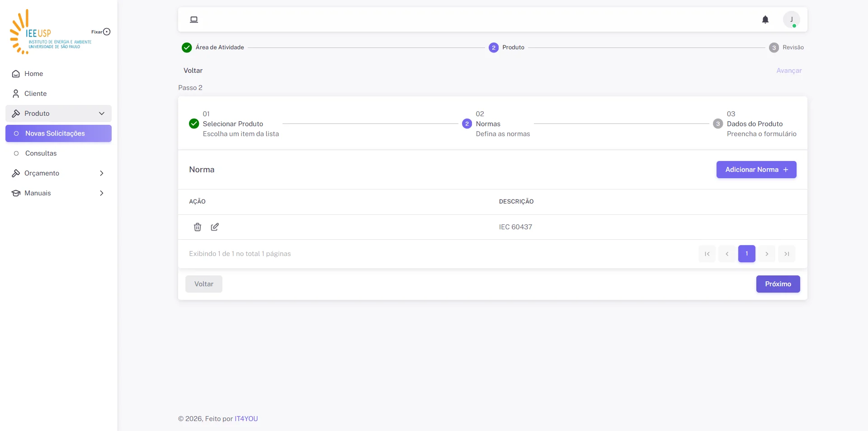Click step 3 Revisão circle
Screen dimensions: 868x431
click(774, 47)
